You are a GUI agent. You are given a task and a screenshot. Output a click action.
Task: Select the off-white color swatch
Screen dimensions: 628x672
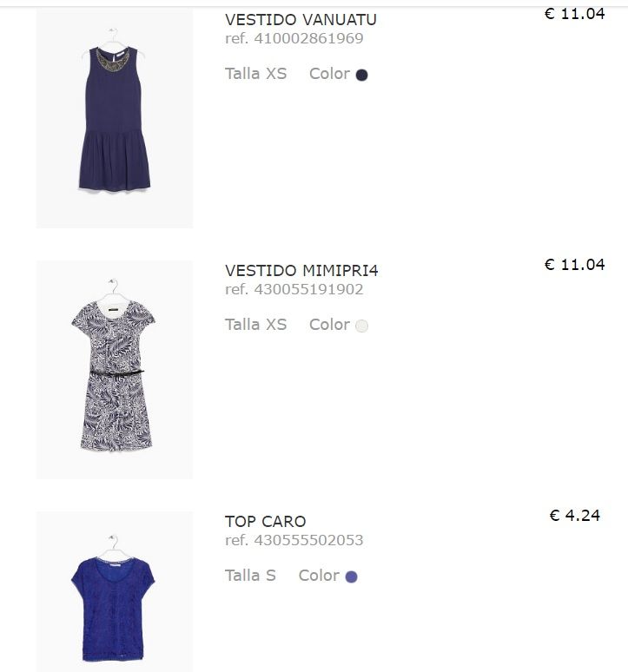pos(362,326)
